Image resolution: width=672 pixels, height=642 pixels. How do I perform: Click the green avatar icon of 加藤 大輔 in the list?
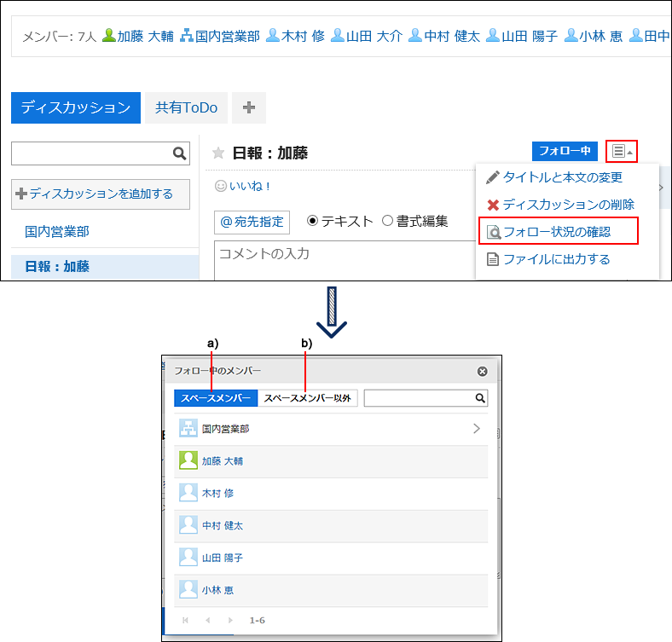[188, 460]
